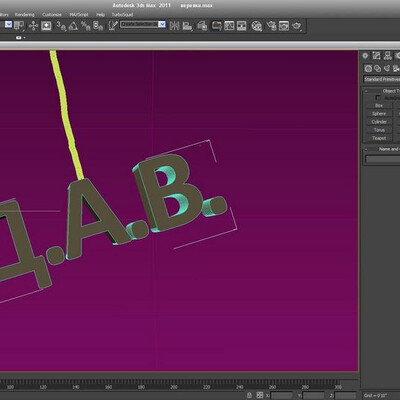The width and height of the screenshot is (400, 400).
Task: Open the Modify panel tab
Action: click(x=377, y=56)
